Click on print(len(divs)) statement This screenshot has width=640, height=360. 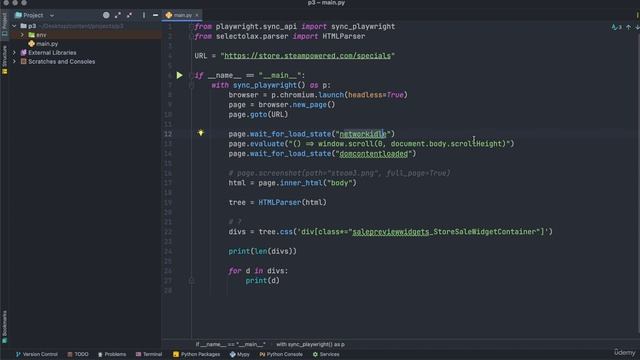pyautogui.click(x=262, y=251)
